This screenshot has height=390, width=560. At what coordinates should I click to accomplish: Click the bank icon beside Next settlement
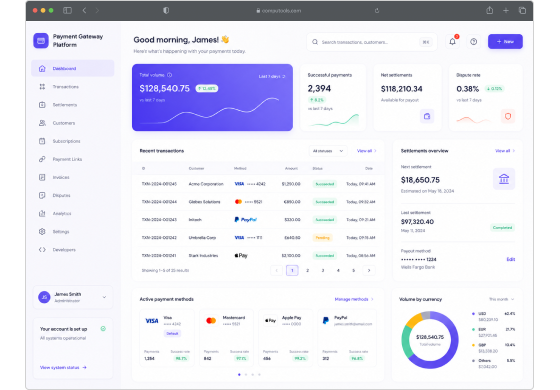point(504,179)
